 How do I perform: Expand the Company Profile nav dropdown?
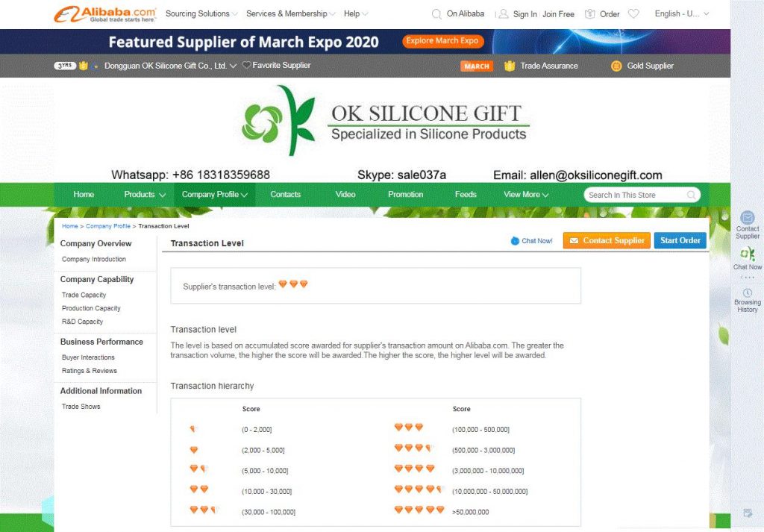[x=215, y=195]
